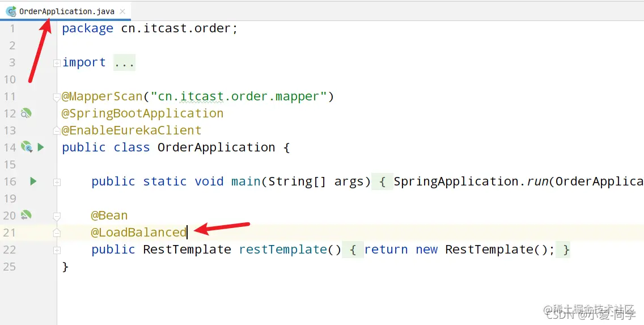Viewport: 644px width, 325px height.
Task: Click the Spring gutter icon on line 12
Action: point(26,113)
